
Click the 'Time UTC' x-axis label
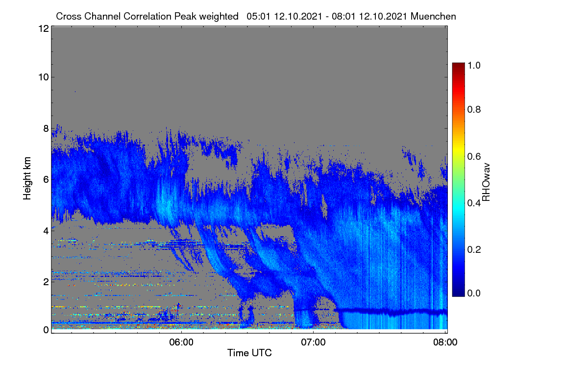[x=249, y=353]
